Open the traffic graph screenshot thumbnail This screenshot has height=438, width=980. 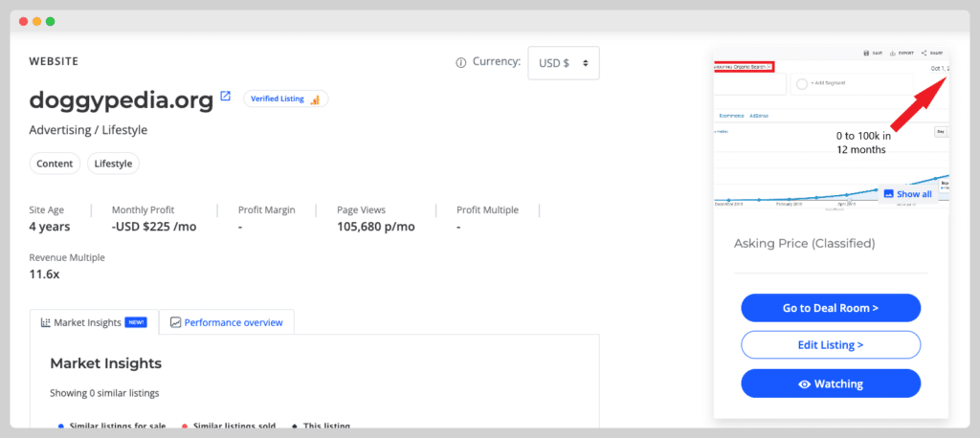point(832,131)
